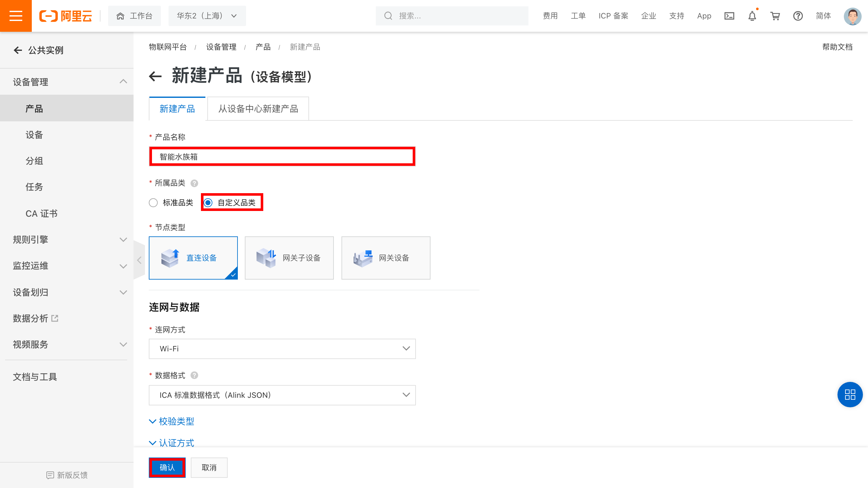Switch to 从设备中心新建产品 tab
The image size is (868, 488).
258,108
